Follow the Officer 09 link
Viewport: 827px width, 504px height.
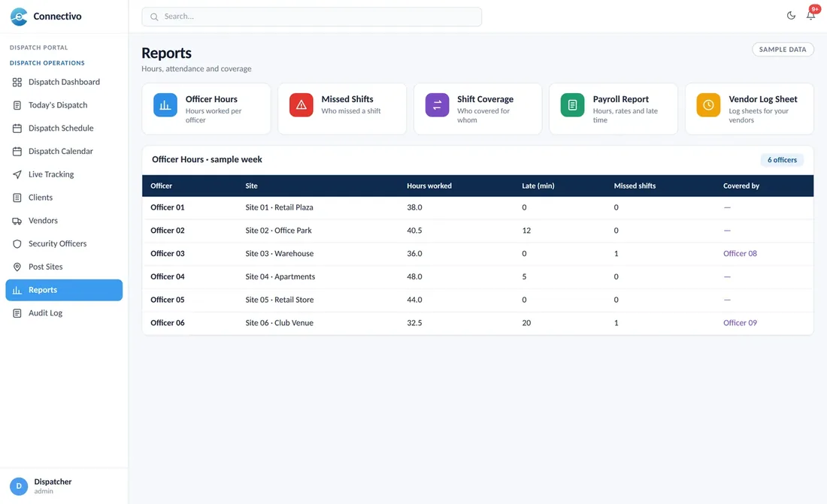click(x=740, y=323)
